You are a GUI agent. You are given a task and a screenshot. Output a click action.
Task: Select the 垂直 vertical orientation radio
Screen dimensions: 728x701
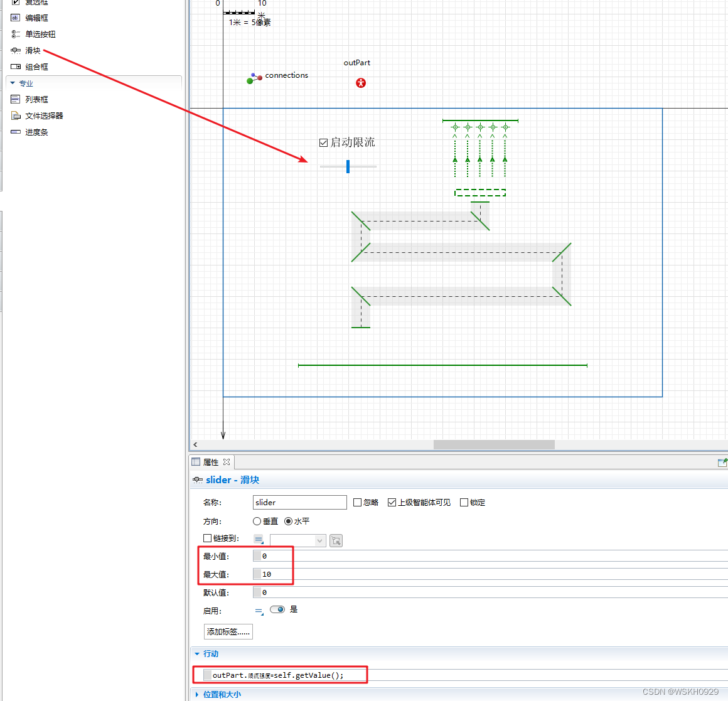pyautogui.click(x=257, y=522)
